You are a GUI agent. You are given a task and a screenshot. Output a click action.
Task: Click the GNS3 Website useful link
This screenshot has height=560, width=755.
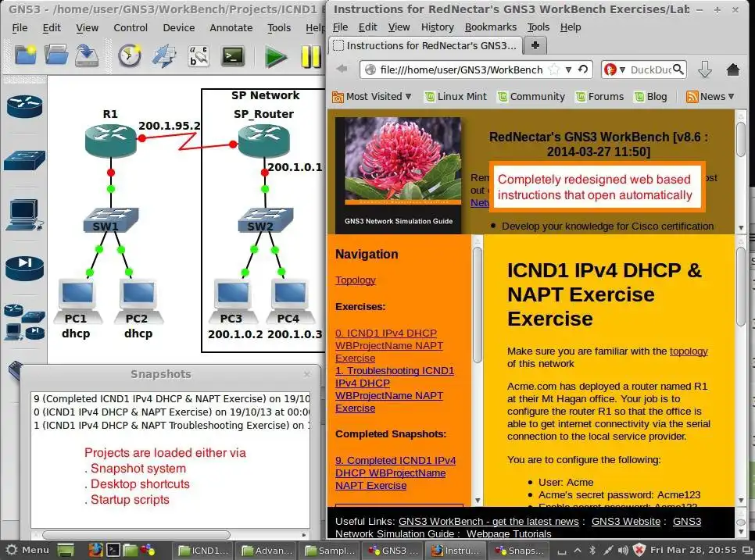(x=626, y=521)
